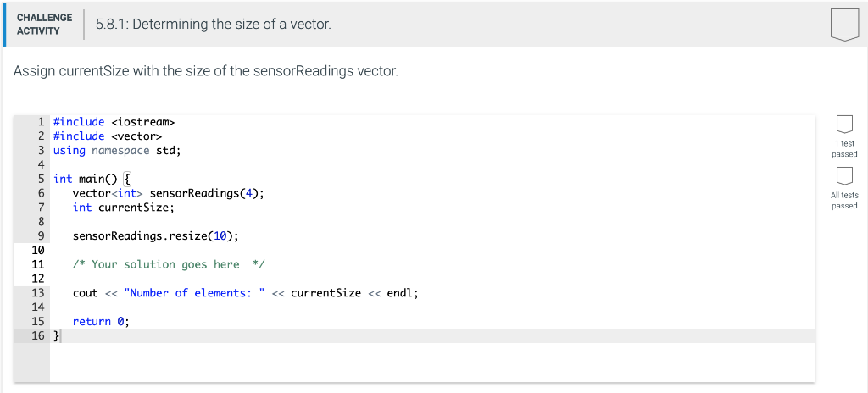Click the closing brace on line 16
Image resolution: width=868 pixels, height=393 pixels.
[x=57, y=336]
